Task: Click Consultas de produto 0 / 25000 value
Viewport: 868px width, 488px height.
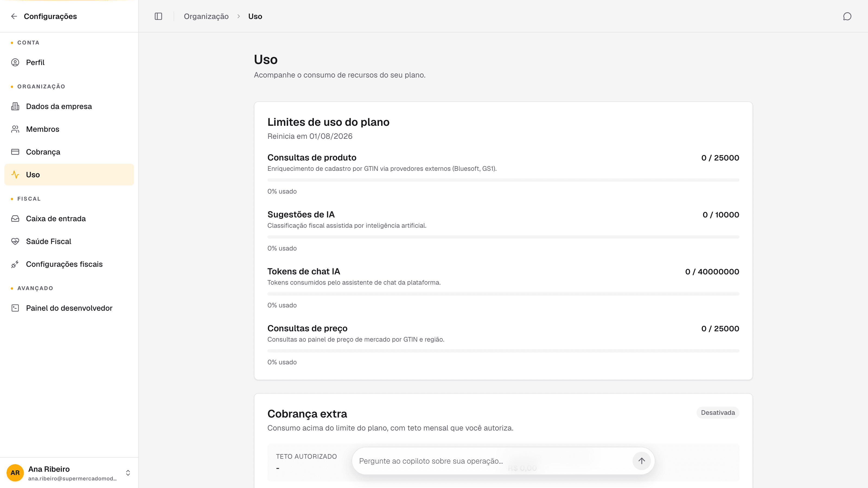Action: tap(720, 158)
